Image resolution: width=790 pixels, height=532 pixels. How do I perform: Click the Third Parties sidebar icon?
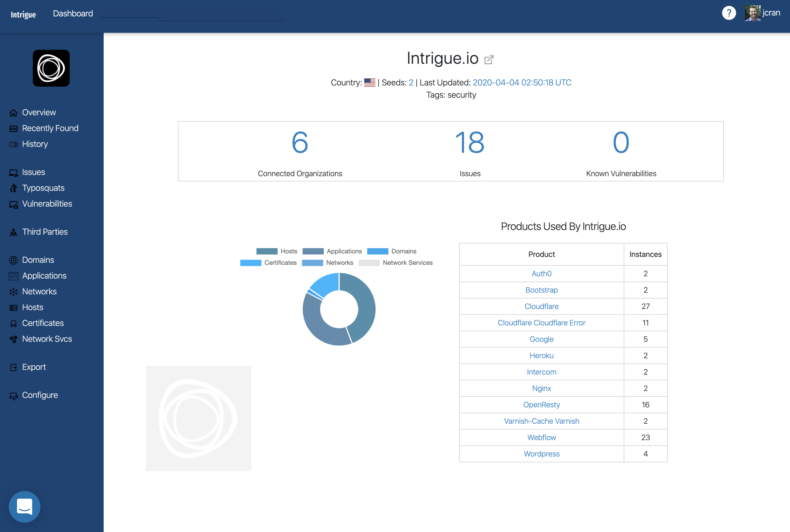pos(13,232)
